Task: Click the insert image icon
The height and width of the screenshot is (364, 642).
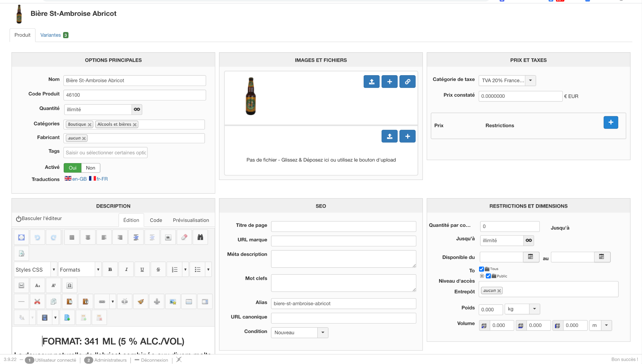Action: 173,302
